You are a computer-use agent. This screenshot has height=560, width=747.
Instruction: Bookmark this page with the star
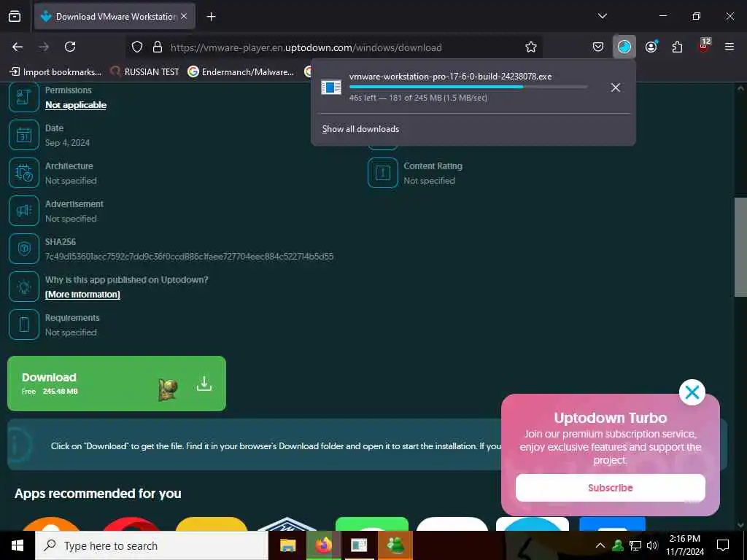click(531, 47)
